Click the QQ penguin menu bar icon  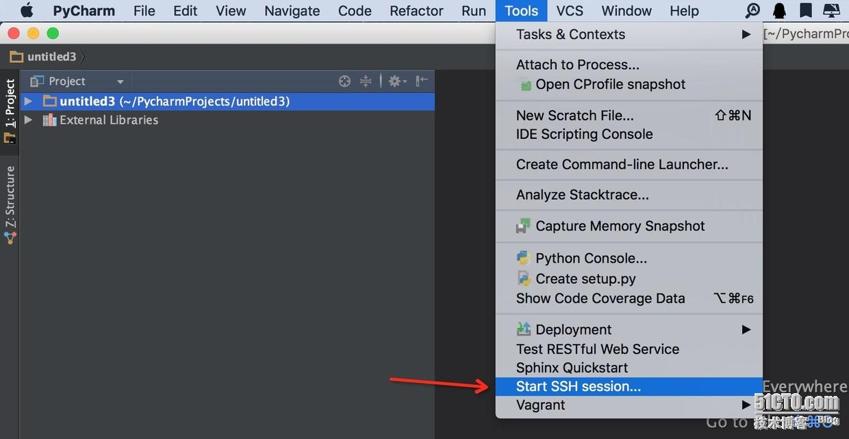(779, 10)
